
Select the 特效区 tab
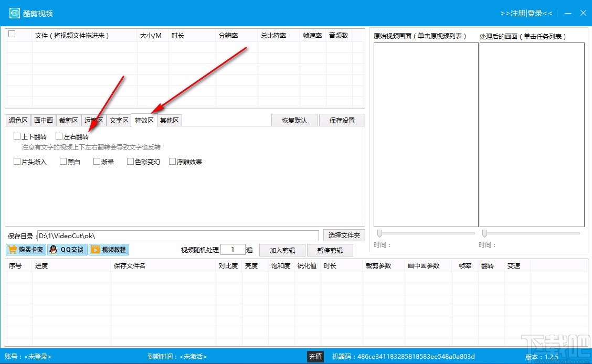pyautogui.click(x=144, y=120)
